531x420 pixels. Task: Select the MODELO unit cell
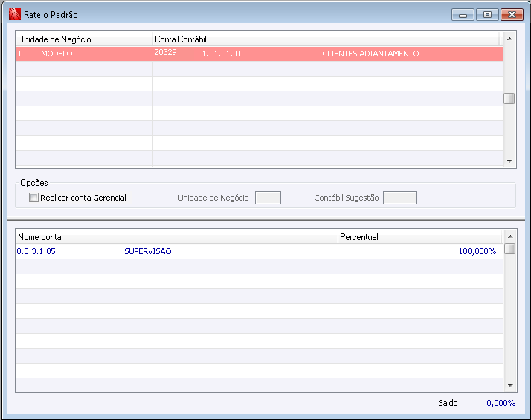coord(57,54)
